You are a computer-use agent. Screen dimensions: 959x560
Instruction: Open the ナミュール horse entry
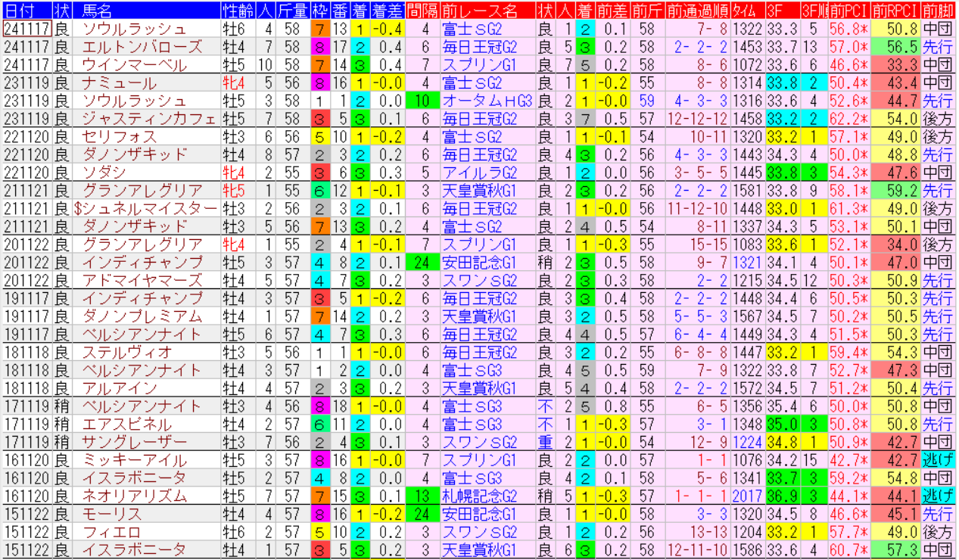(x=119, y=83)
